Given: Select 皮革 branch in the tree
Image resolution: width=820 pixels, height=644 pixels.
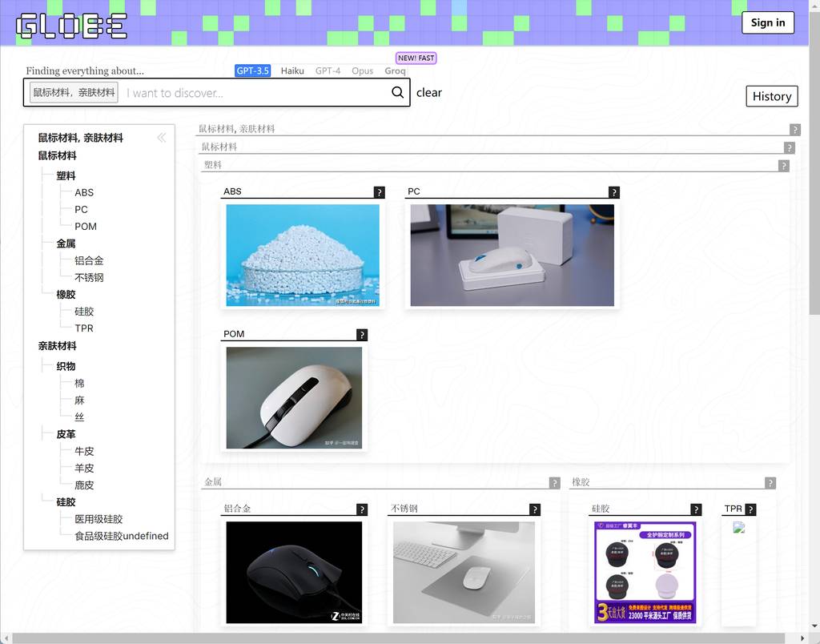Looking at the screenshot, I should (66, 434).
